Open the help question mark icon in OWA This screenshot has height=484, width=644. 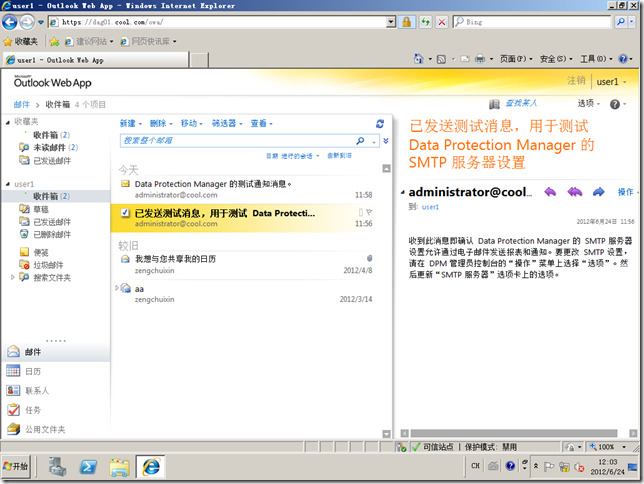(615, 104)
